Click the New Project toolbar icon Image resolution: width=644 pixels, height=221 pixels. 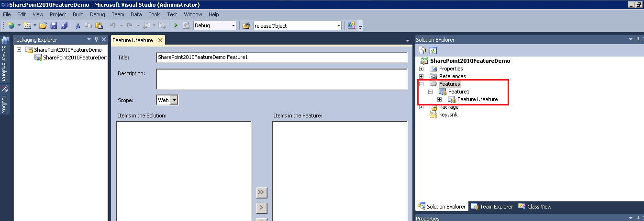(x=11, y=25)
